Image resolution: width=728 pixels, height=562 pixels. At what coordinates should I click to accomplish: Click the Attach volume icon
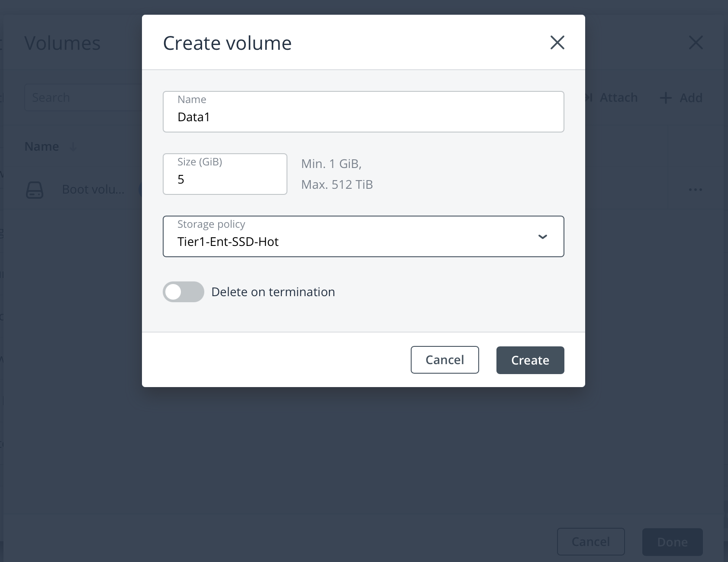(x=589, y=98)
